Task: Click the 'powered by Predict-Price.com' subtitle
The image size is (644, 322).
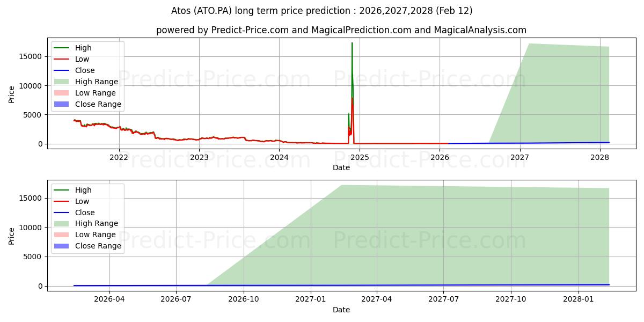Action: click(x=341, y=31)
